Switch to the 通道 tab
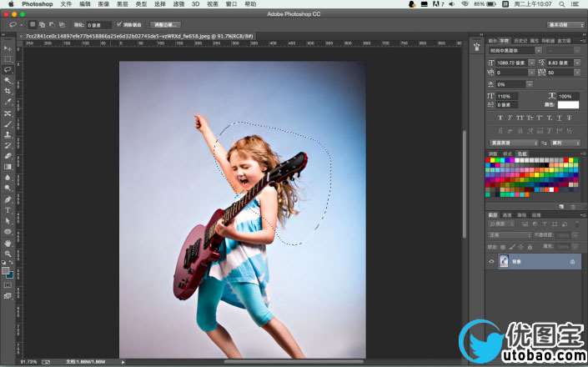Viewport: 588px width, 367px height. pos(507,215)
